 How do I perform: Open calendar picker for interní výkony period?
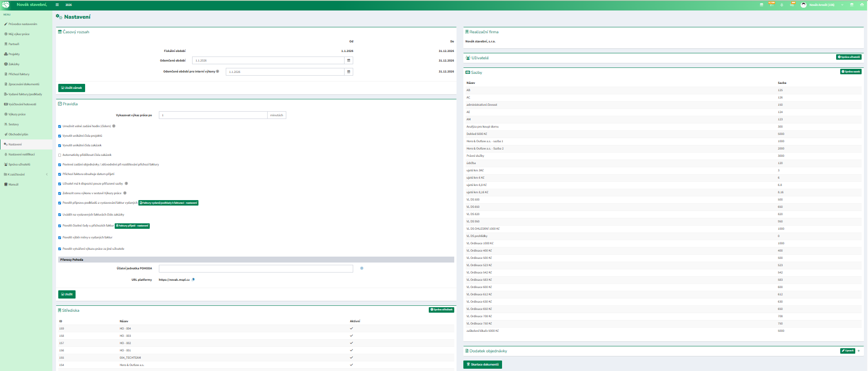pyautogui.click(x=349, y=72)
